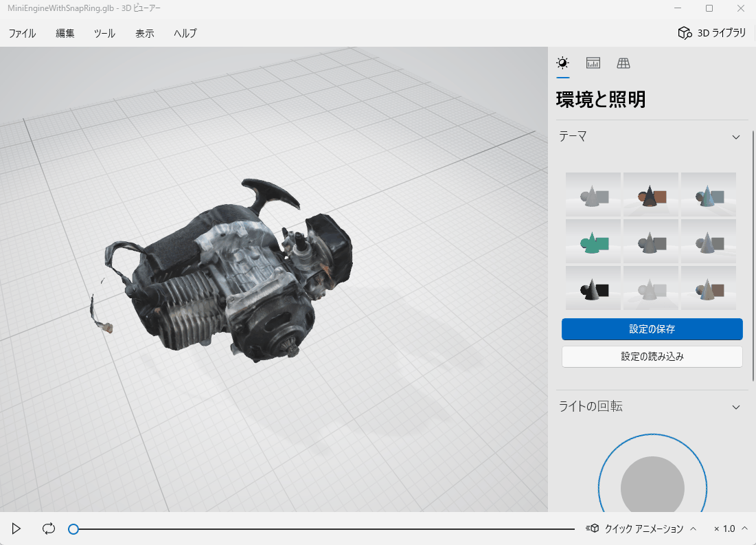This screenshot has width=756, height=545.
Task: Open the 3D ライブラリ library
Action: tap(711, 32)
